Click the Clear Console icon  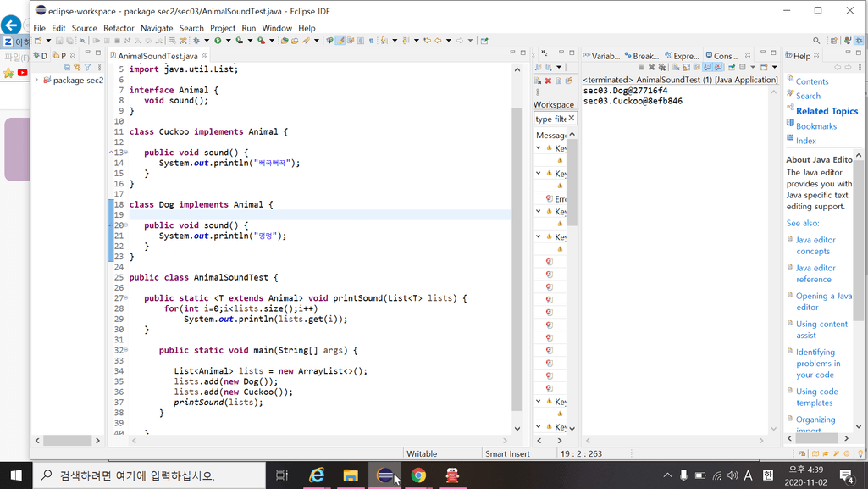(x=676, y=68)
